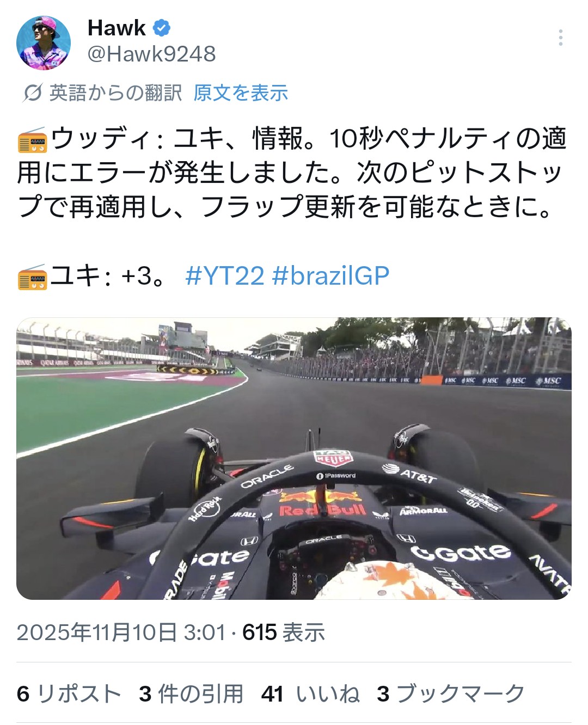
Task: Click the @Hawk9248 username handle
Action: 151,54
